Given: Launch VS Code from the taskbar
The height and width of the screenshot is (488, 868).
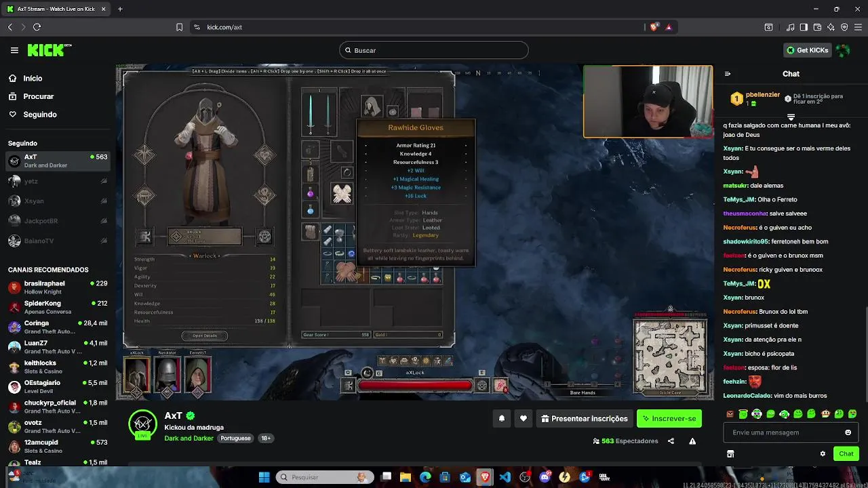Looking at the screenshot, I should (505, 477).
